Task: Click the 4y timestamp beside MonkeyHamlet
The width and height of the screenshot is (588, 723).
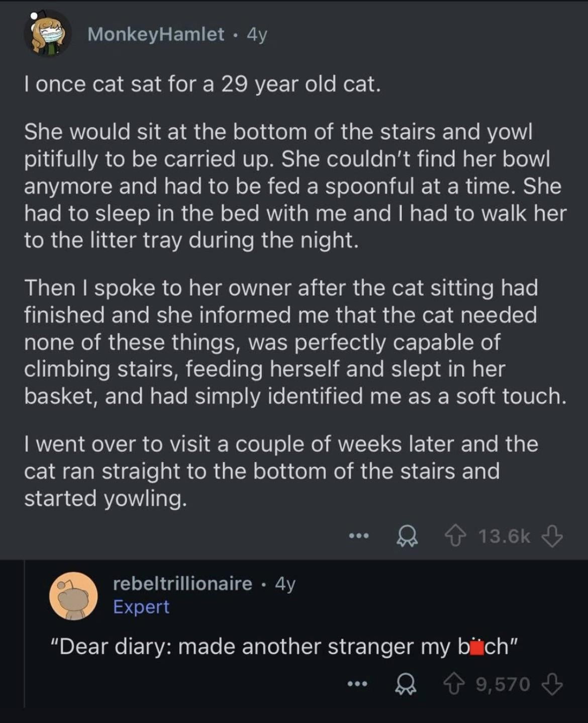Action: point(257,34)
